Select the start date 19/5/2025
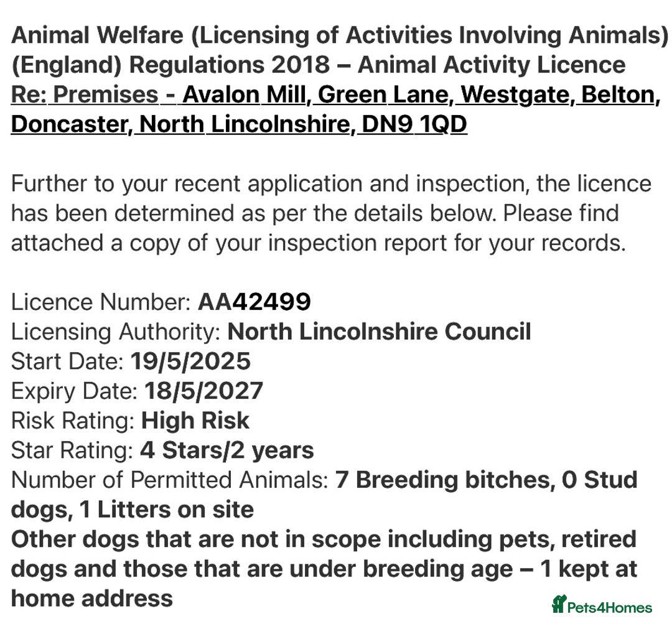This screenshot has height=624, width=672. coord(190,361)
